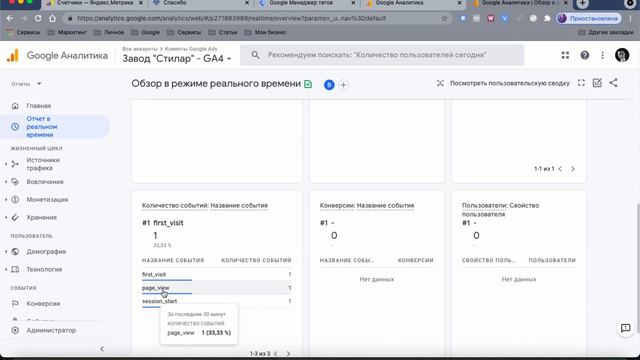Collapse the left sidebar with chevron
This screenshot has width=640, height=360.
point(102,349)
